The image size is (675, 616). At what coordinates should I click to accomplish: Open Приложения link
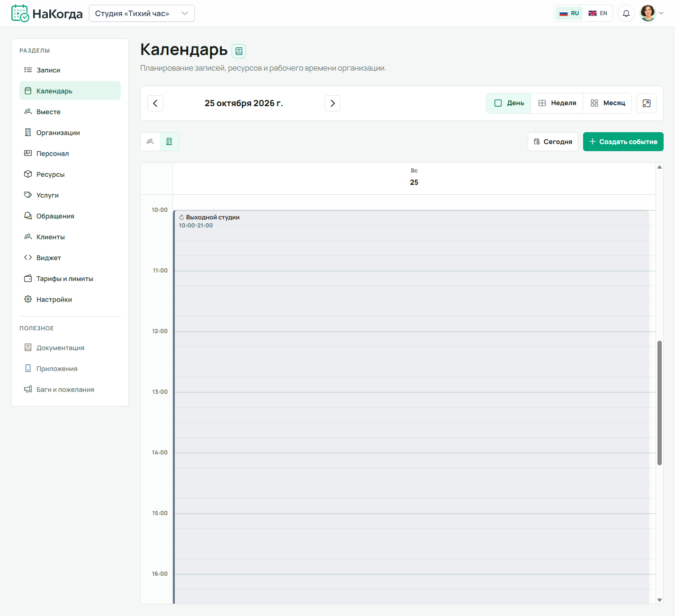[x=70, y=369]
